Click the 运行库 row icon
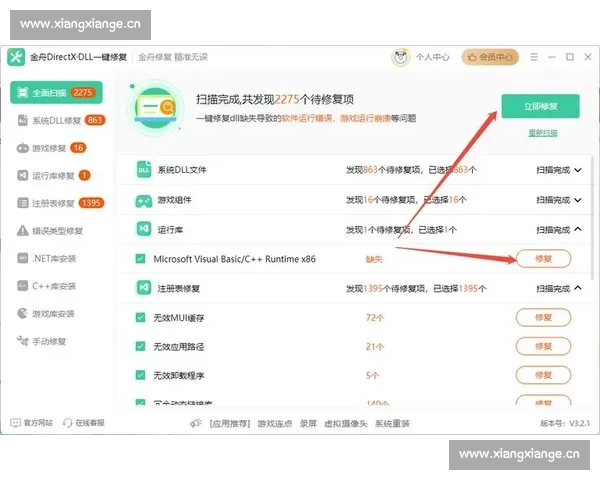 pos(144,229)
